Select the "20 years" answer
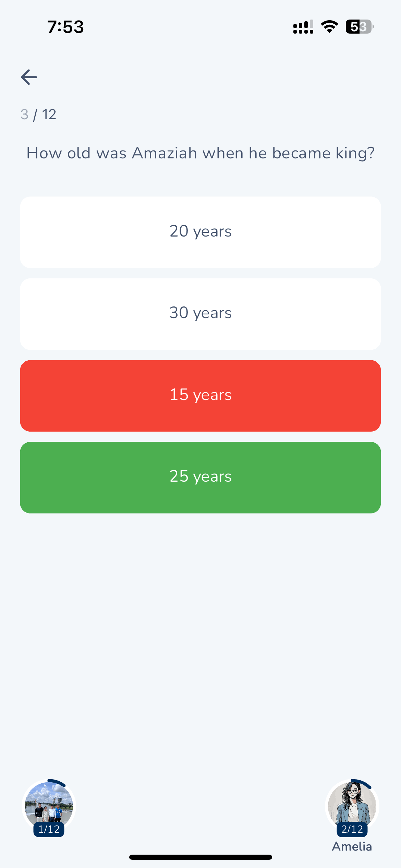 (x=200, y=232)
